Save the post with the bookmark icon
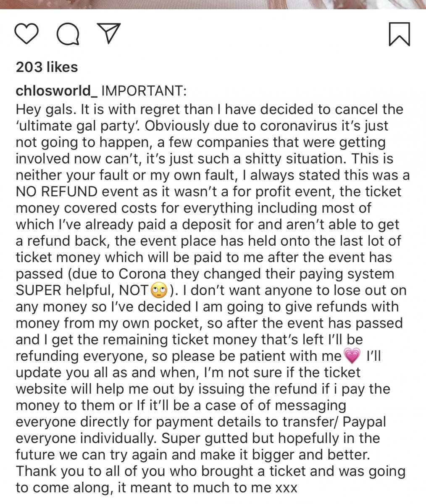 point(399,34)
